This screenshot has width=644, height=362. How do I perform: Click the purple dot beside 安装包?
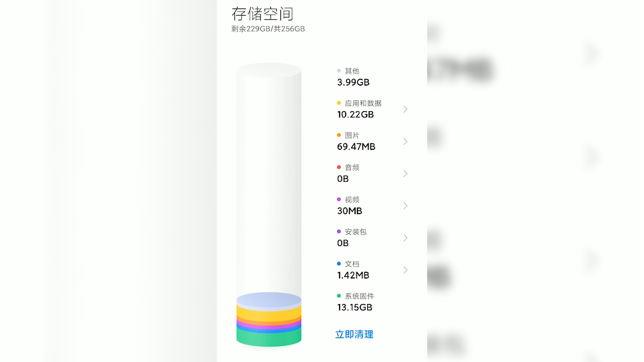(339, 232)
